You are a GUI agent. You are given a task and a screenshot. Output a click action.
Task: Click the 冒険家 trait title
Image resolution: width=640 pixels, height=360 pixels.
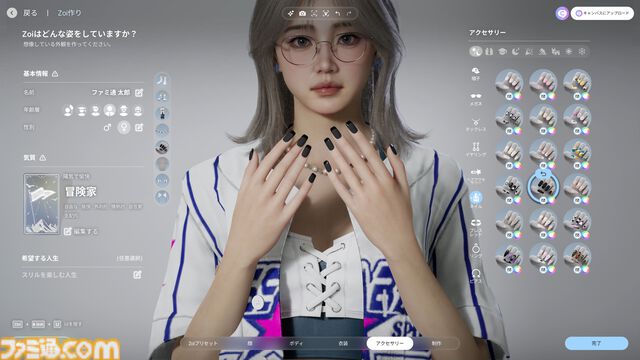click(x=80, y=192)
